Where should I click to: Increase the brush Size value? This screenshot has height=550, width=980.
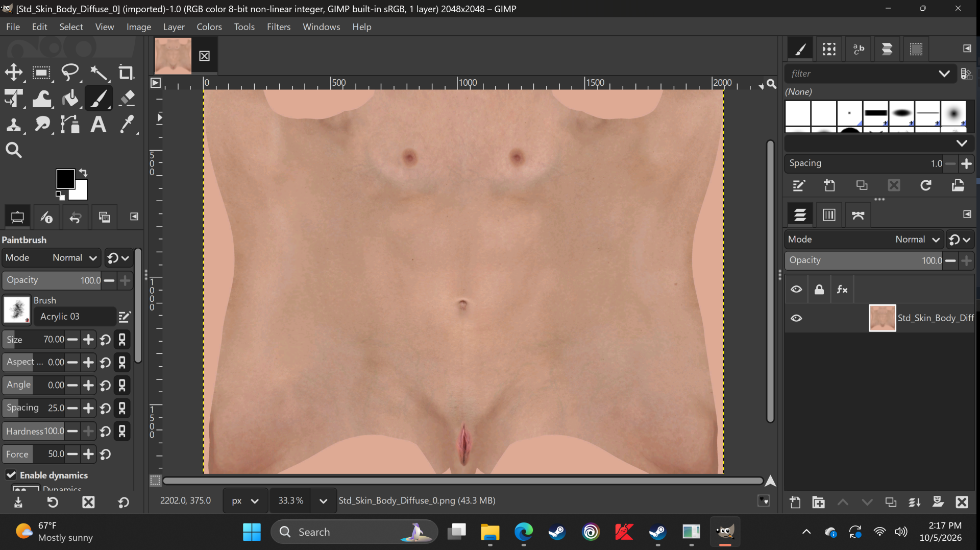[x=88, y=340]
